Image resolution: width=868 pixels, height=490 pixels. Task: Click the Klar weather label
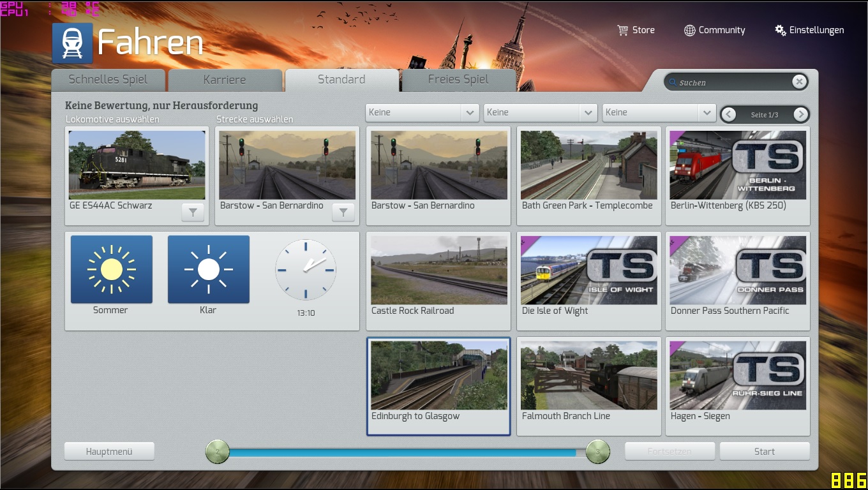click(x=208, y=310)
